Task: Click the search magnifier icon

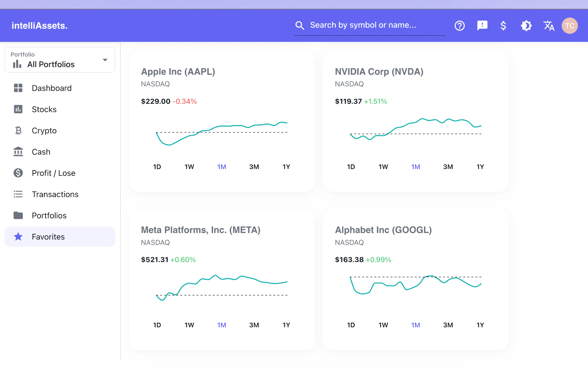Action: 300,25
